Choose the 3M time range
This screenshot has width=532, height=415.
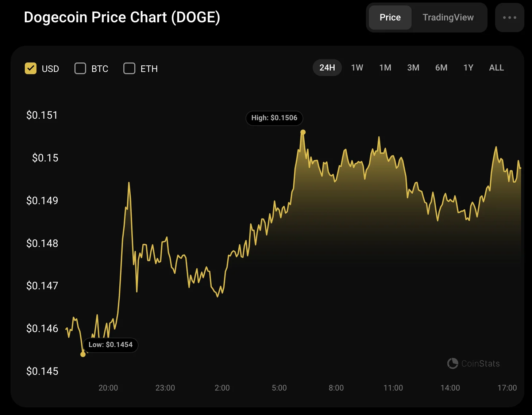(413, 68)
